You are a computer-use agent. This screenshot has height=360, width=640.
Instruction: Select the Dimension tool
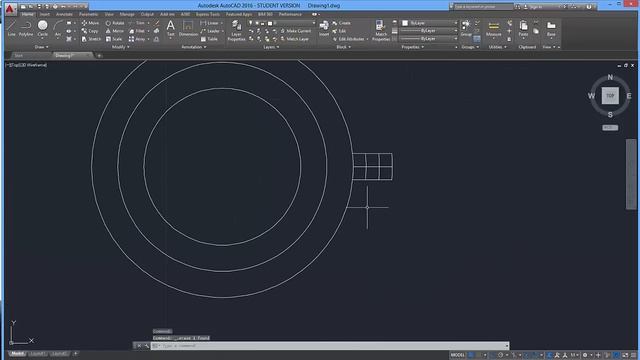click(x=188, y=28)
